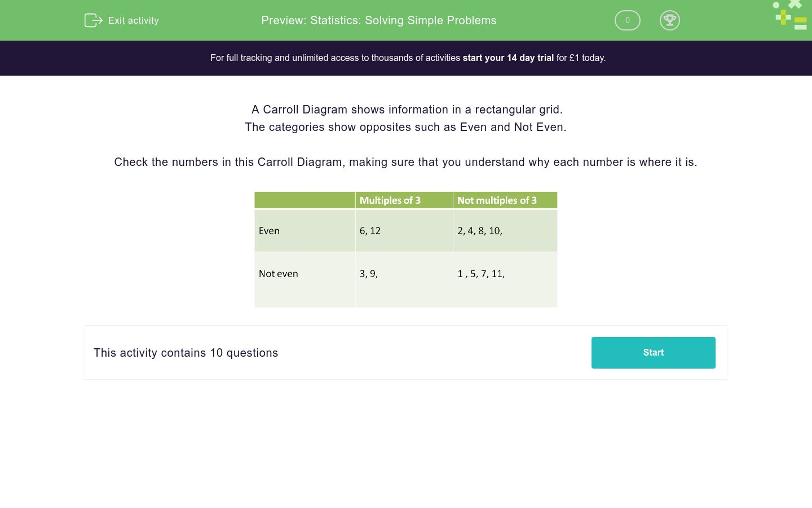Open the 'start your 14 day trial' link

[507, 58]
